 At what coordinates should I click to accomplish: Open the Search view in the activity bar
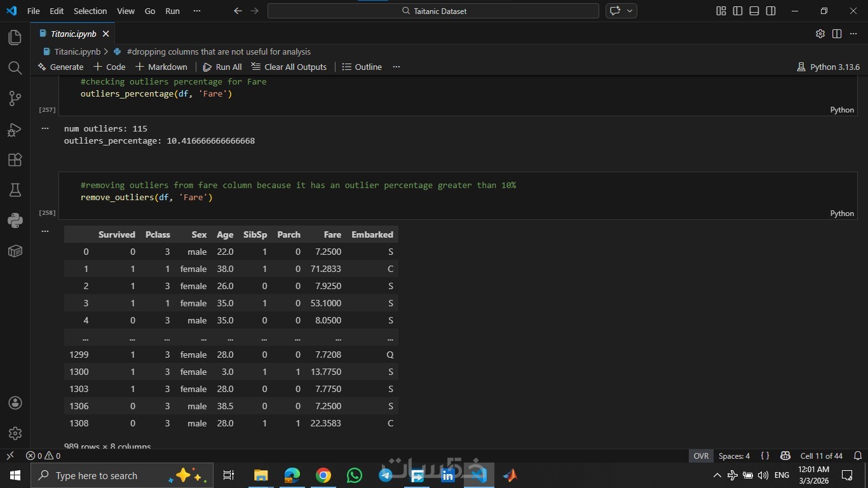(15, 68)
